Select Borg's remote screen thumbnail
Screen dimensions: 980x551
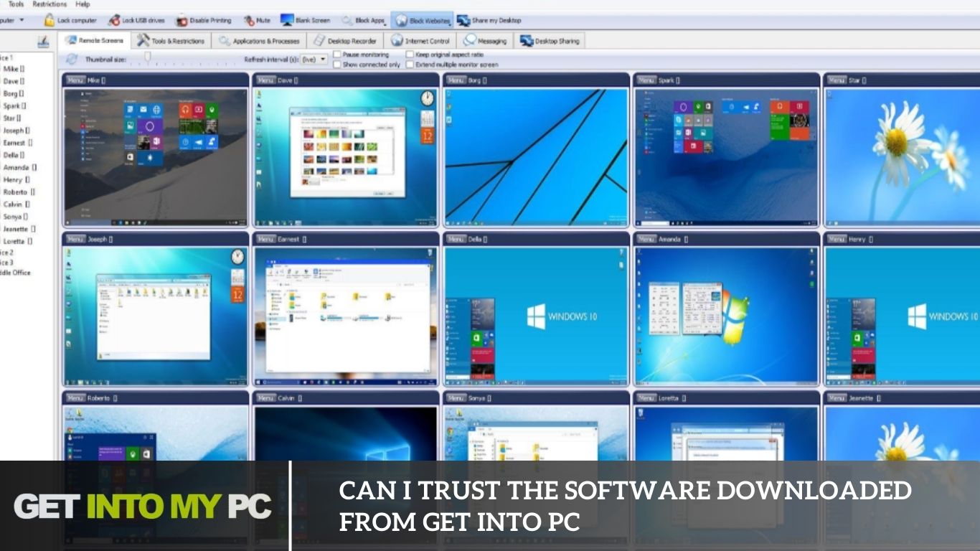536,157
